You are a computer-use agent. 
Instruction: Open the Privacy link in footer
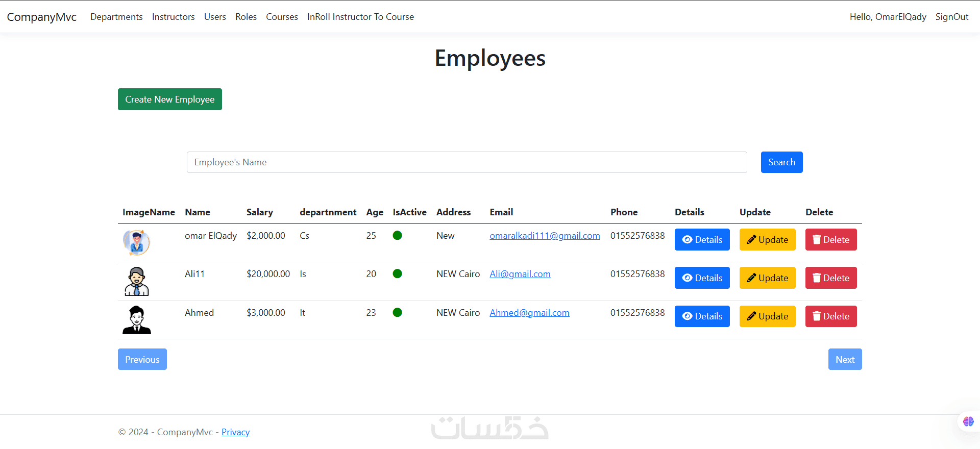point(235,432)
